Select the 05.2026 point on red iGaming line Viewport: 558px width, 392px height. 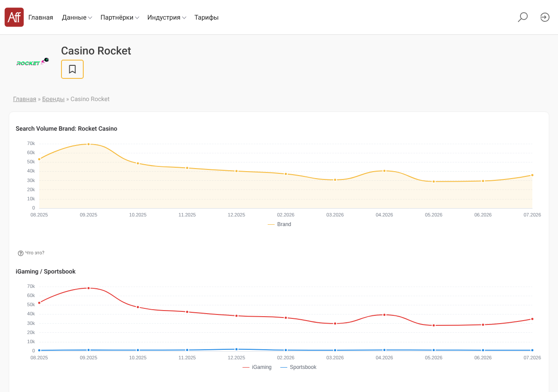[x=434, y=325]
